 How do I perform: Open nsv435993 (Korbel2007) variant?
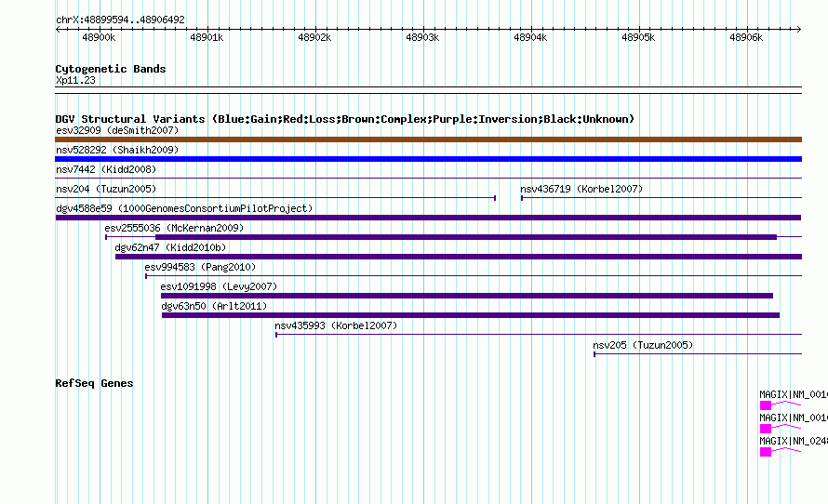[x=336, y=325]
